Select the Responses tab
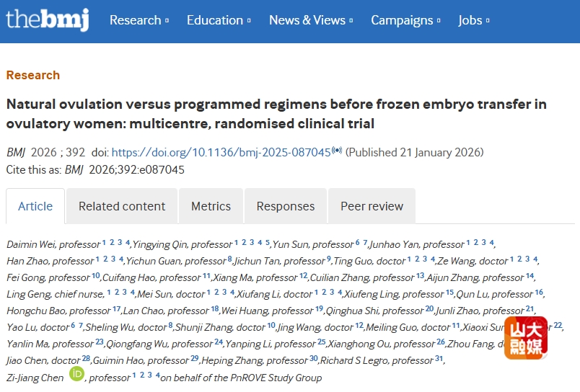Screen dimensions: 580x392 pyautogui.click(x=286, y=206)
